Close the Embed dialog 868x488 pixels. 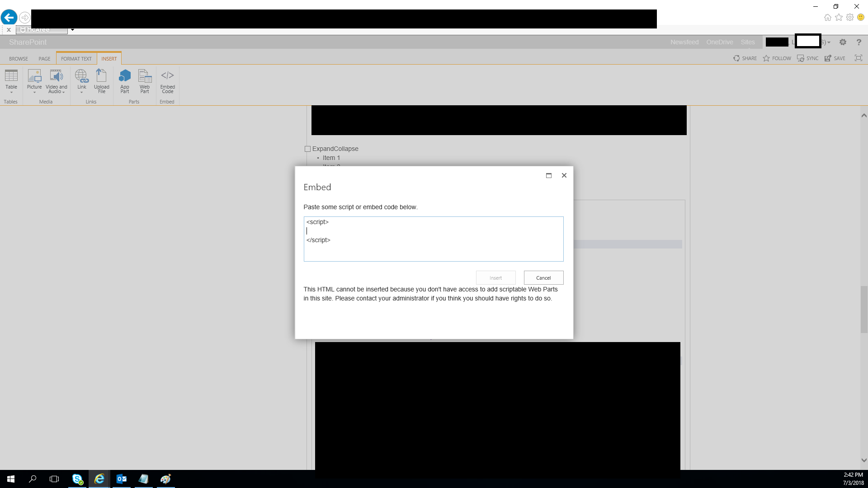[x=564, y=175]
